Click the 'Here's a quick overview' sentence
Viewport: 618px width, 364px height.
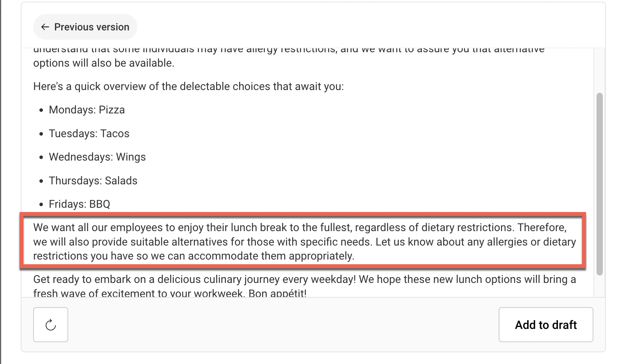pyautogui.click(x=188, y=87)
